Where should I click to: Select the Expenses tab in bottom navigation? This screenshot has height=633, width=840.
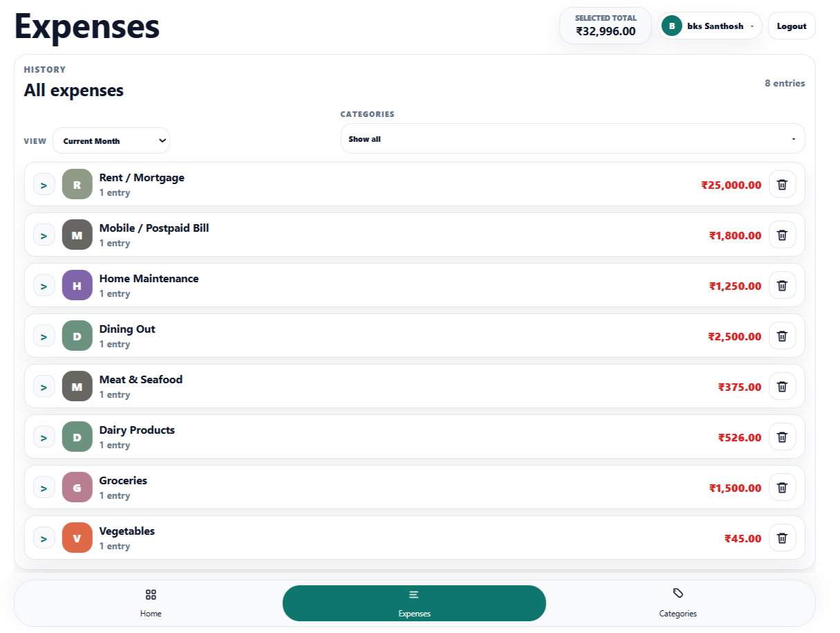(414, 603)
